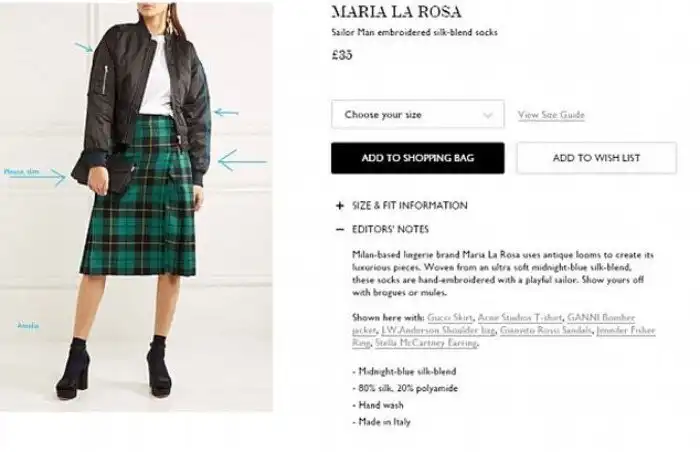Open the GANNI Bomber jacket link

(601, 318)
